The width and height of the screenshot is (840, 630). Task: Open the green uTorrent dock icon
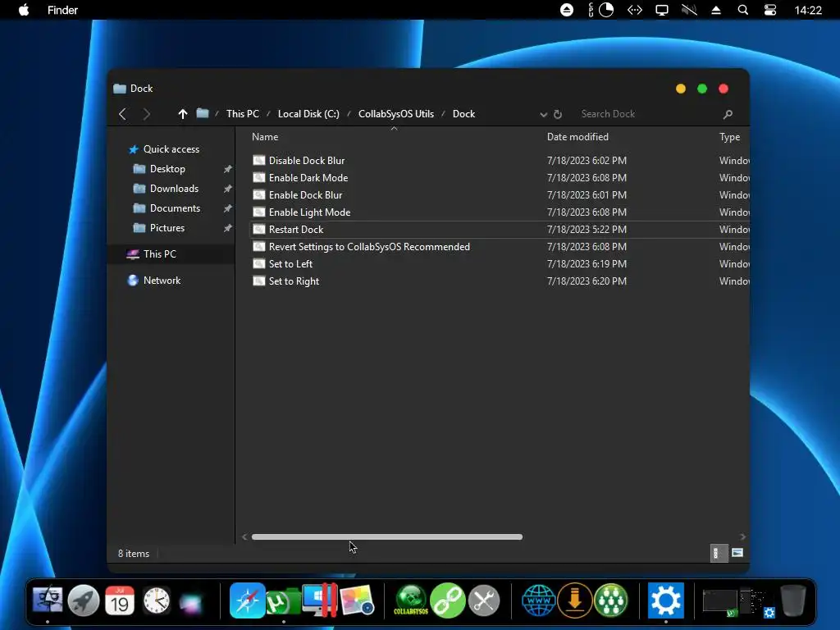pyautogui.click(x=284, y=601)
